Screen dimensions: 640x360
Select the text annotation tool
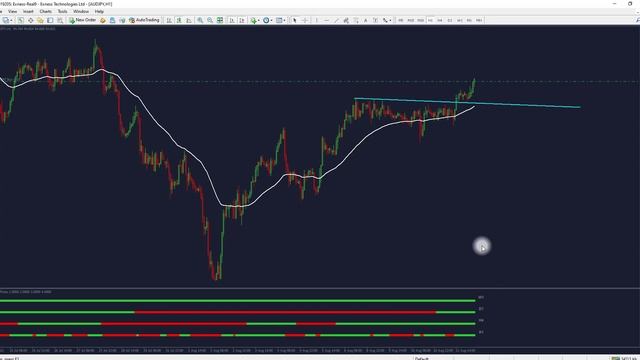click(365, 20)
